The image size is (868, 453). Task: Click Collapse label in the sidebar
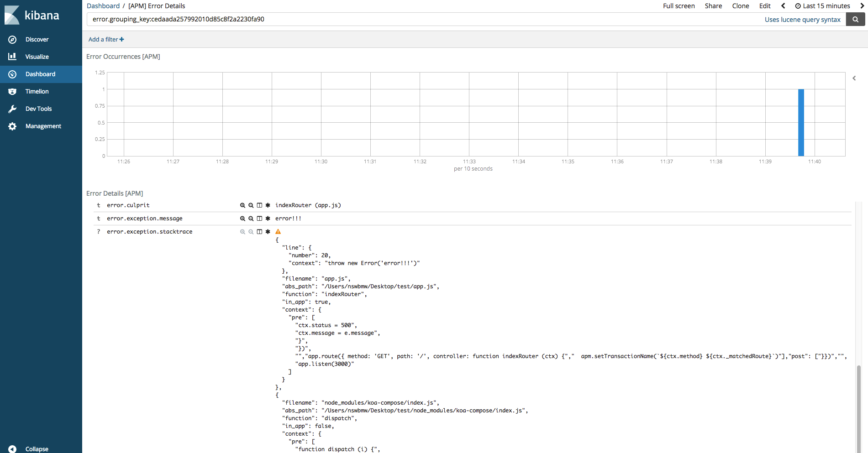click(x=37, y=449)
